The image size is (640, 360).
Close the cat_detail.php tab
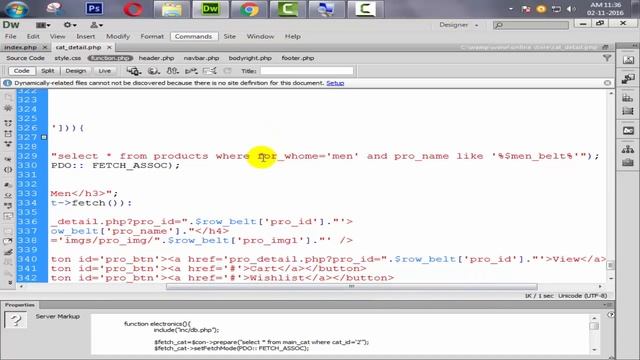[109, 47]
